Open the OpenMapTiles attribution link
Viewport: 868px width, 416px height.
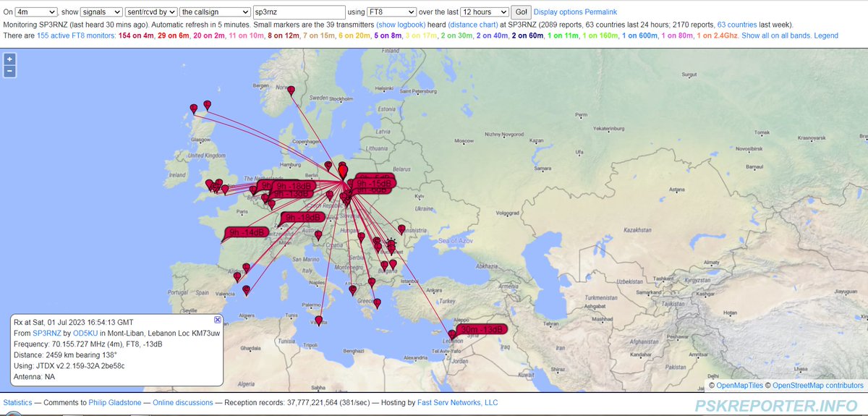pyautogui.click(x=738, y=386)
